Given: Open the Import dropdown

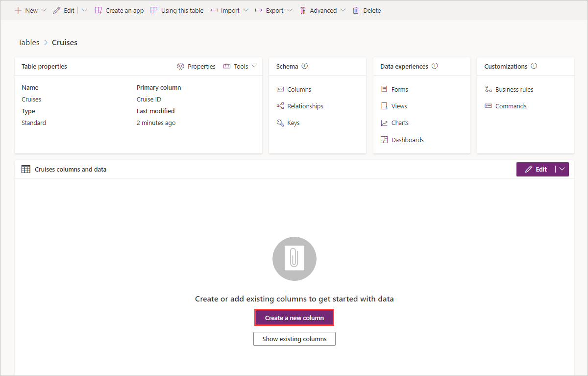Looking at the screenshot, I should click(229, 10).
